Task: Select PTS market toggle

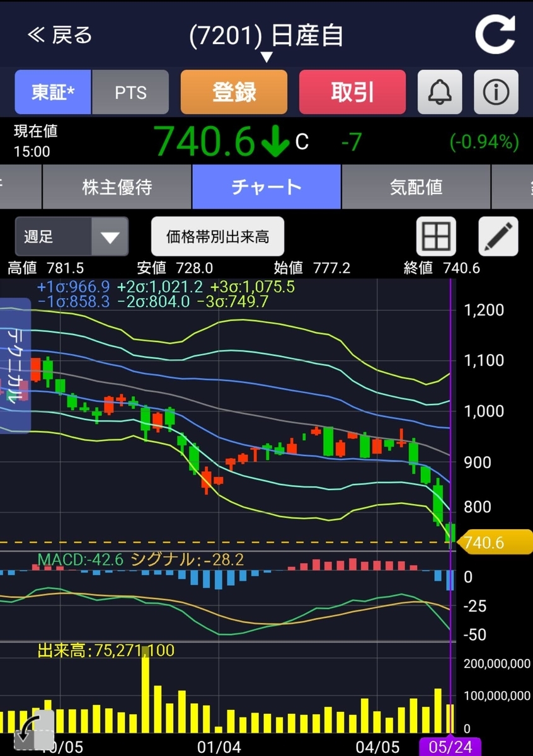Action: [x=130, y=92]
